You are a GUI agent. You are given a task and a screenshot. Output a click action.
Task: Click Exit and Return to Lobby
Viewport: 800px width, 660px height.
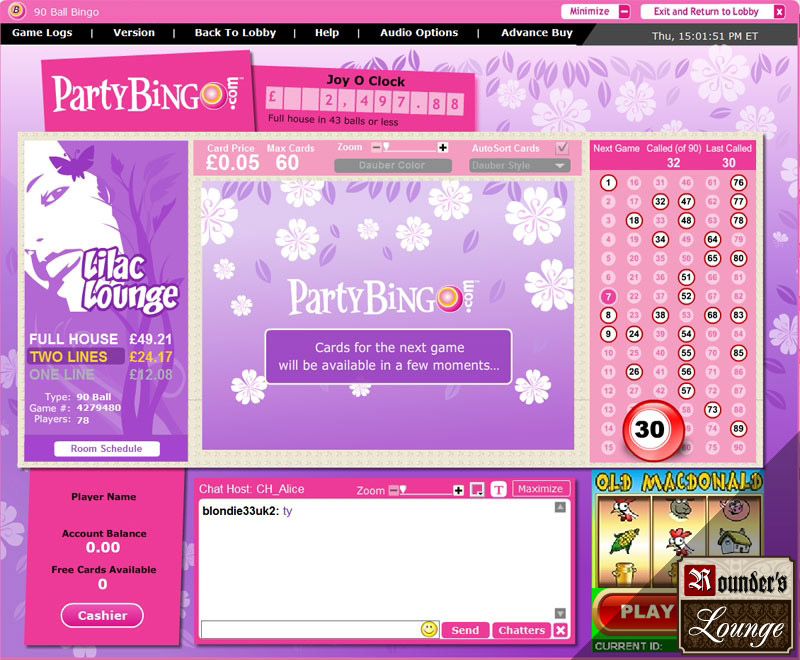click(713, 11)
